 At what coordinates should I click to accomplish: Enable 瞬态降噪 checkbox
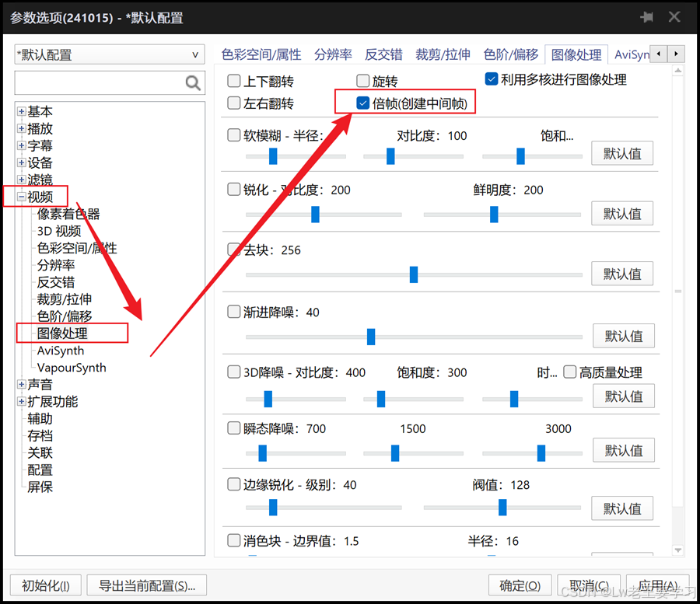click(x=234, y=428)
